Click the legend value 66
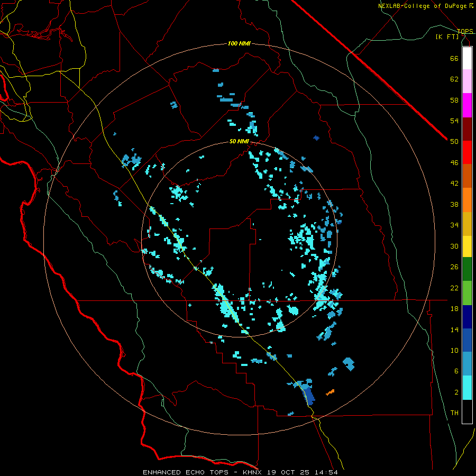The width and height of the screenshot is (476, 476). coord(454,58)
